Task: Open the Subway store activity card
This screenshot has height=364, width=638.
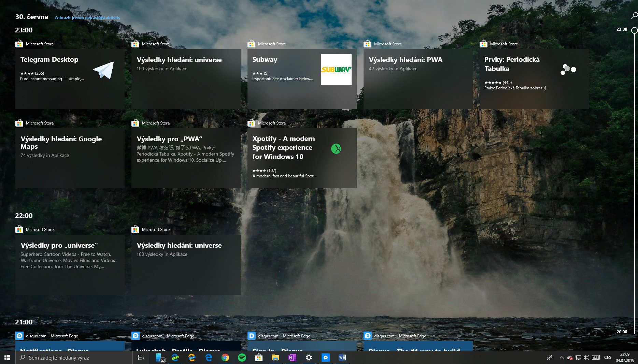Action: pyautogui.click(x=302, y=79)
